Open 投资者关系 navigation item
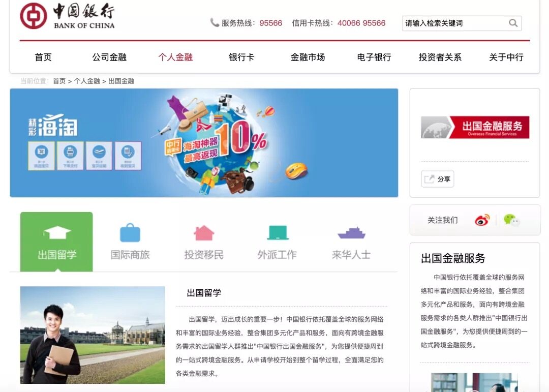 [x=440, y=57]
